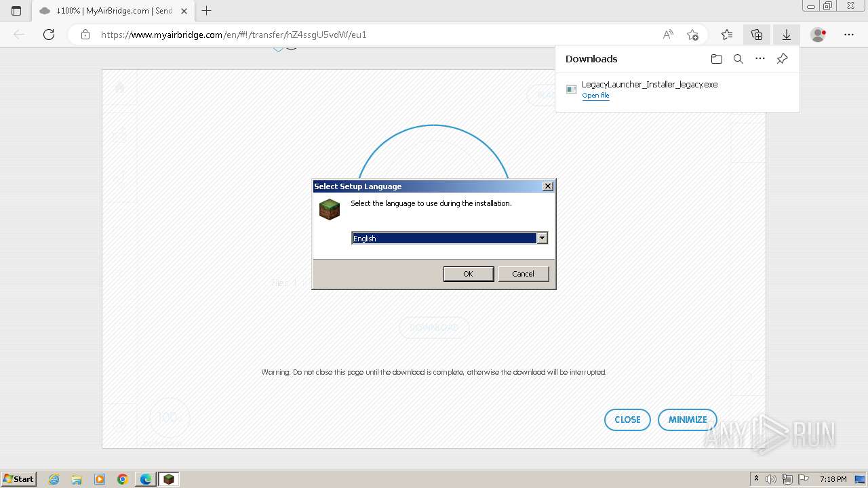Pin the Downloads panel
868x488 pixels.
pyautogui.click(x=782, y=59)
